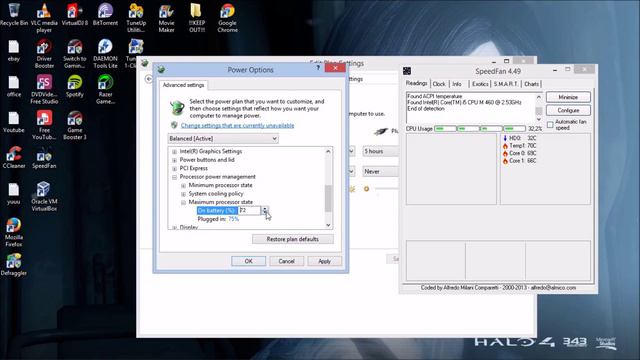Click Apply in Power Options
Screen dimensions: 640x360
tap(324, 261)
